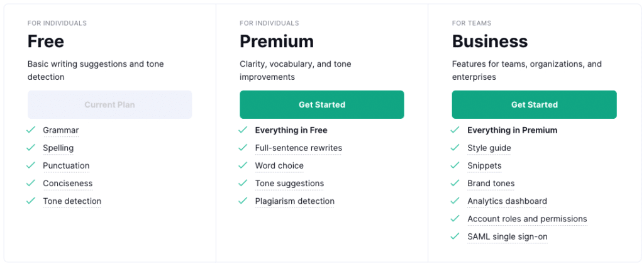Click the disabled Current Plan button

[109, 104]
